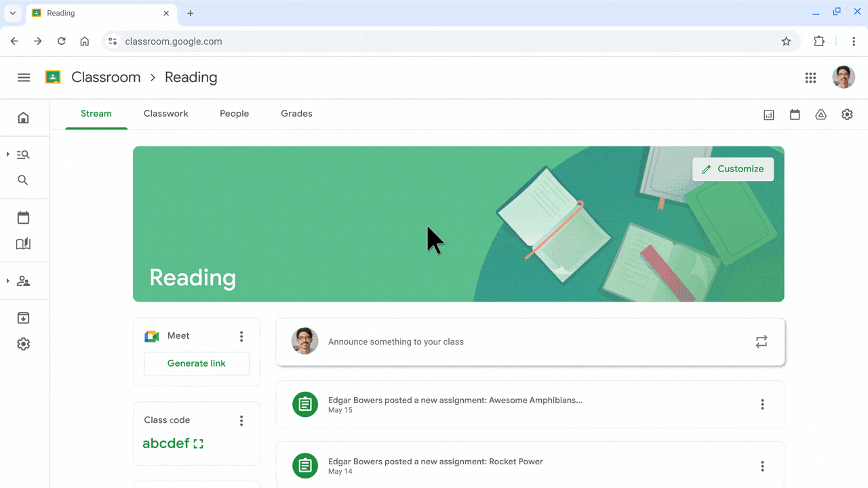Open the Awesome Amphibians assignment post
868x488 pixels.
coord(530,405)
